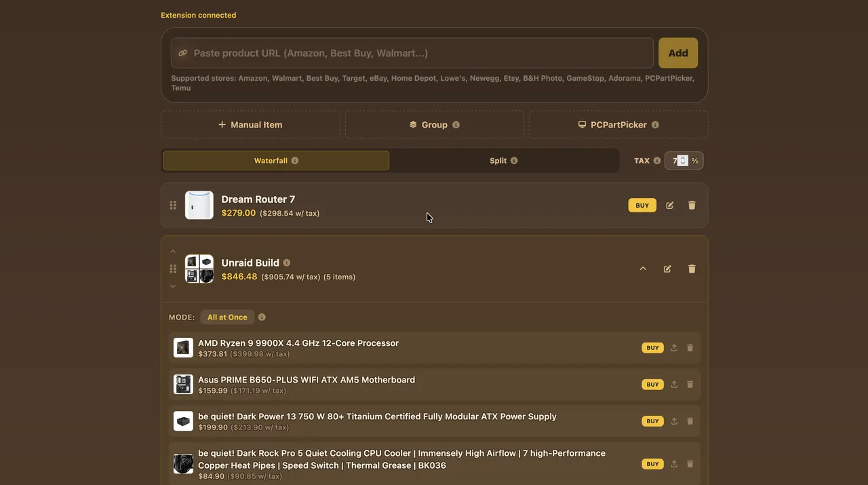
Task: Switch to Waterfall mode
Action: point(276,161)
